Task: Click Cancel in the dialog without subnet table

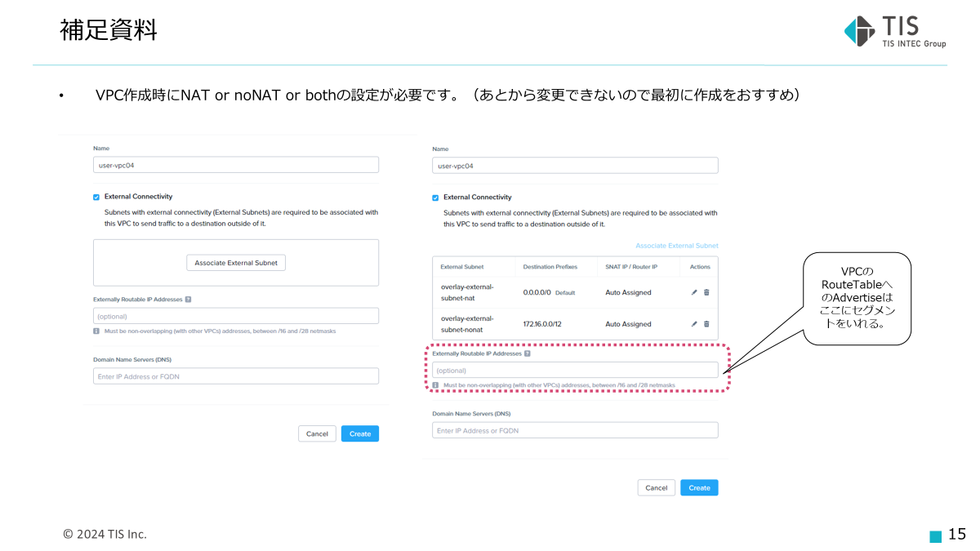Action: tap(317, 433)
